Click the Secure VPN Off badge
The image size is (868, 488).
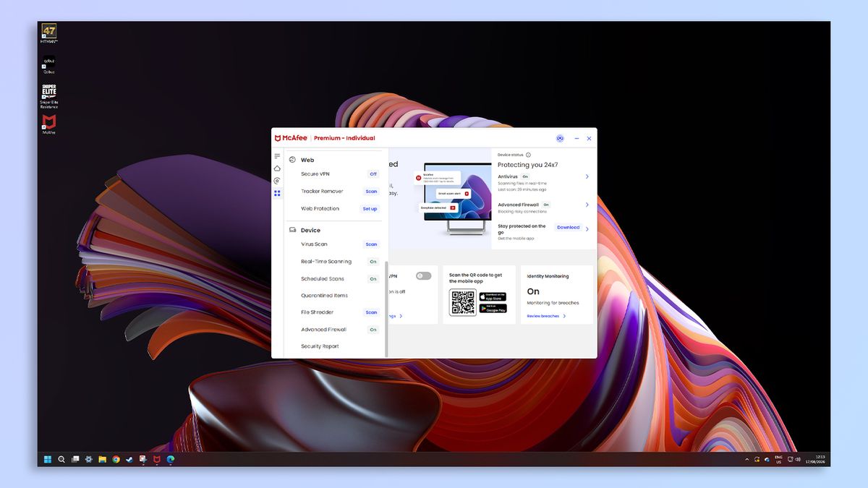(x=373, y=174)
